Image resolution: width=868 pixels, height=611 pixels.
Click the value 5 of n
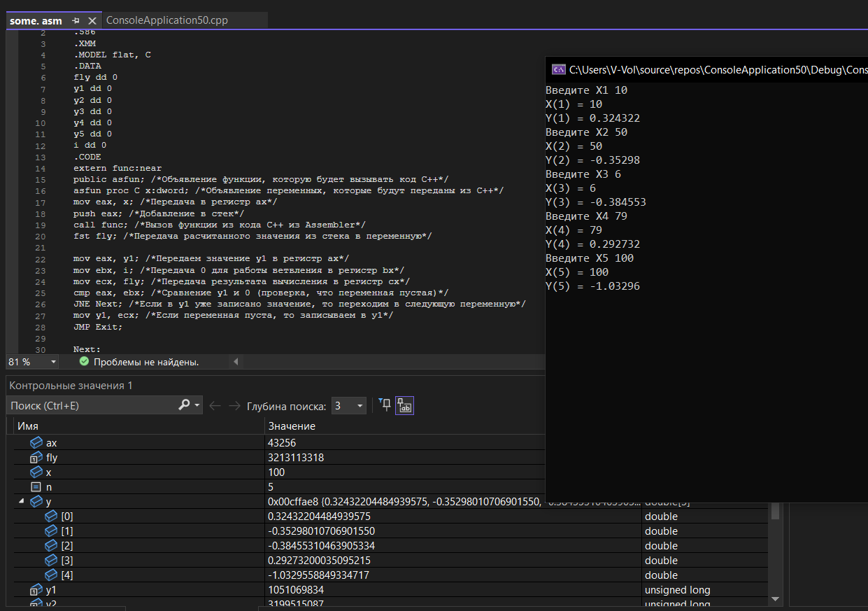point(271,487)
